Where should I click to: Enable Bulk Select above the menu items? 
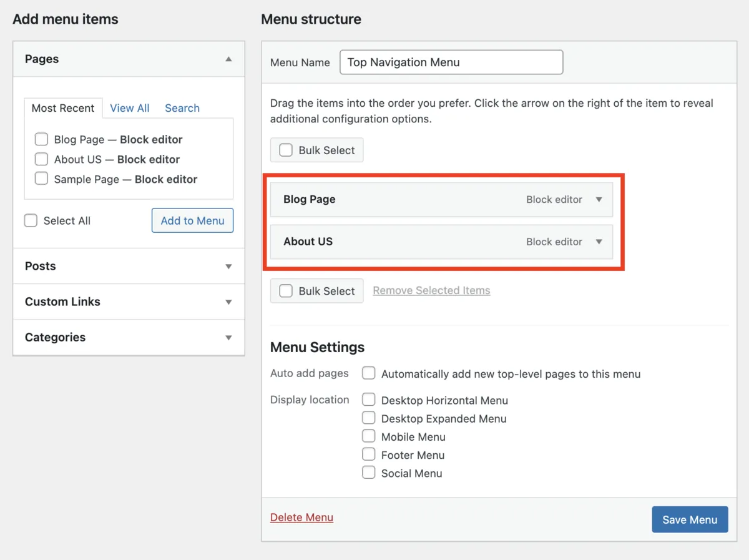click(x=286, y=150)
